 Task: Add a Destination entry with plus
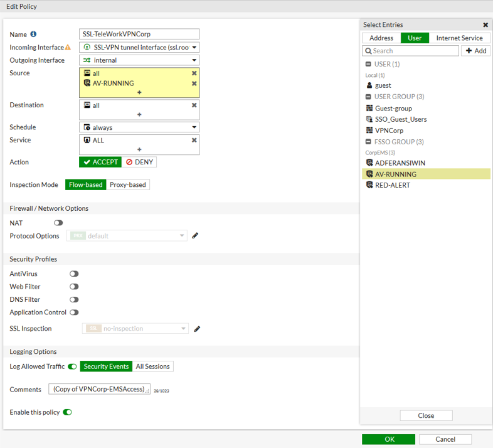tap(139, 115)
